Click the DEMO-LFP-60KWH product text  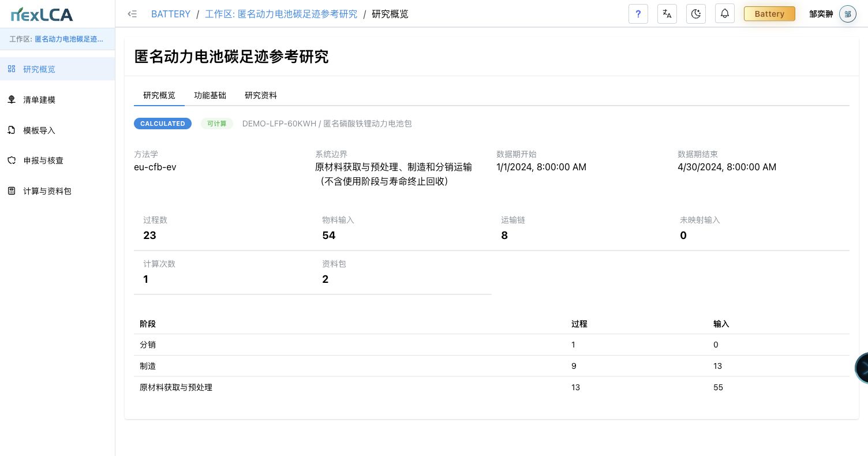click(x=327, y=124)
